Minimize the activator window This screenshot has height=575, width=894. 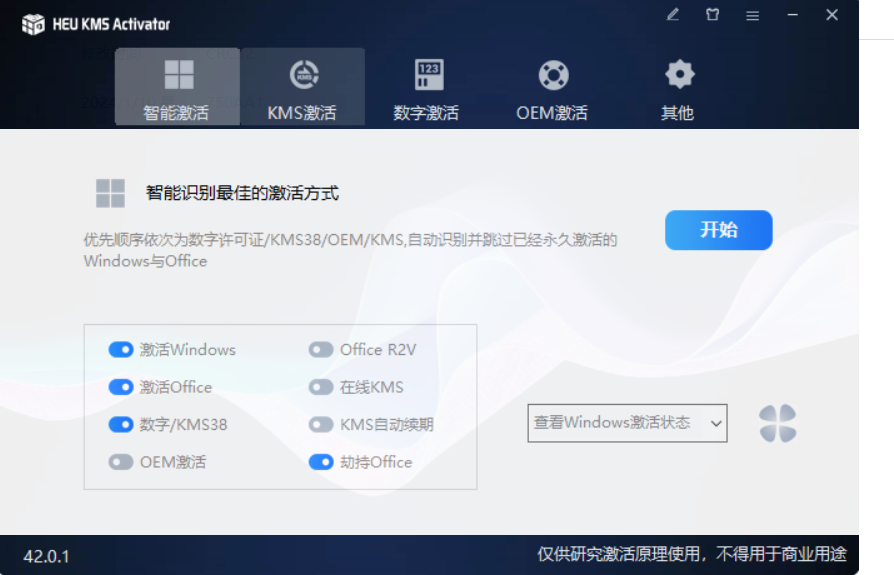(x=793, y=15)
